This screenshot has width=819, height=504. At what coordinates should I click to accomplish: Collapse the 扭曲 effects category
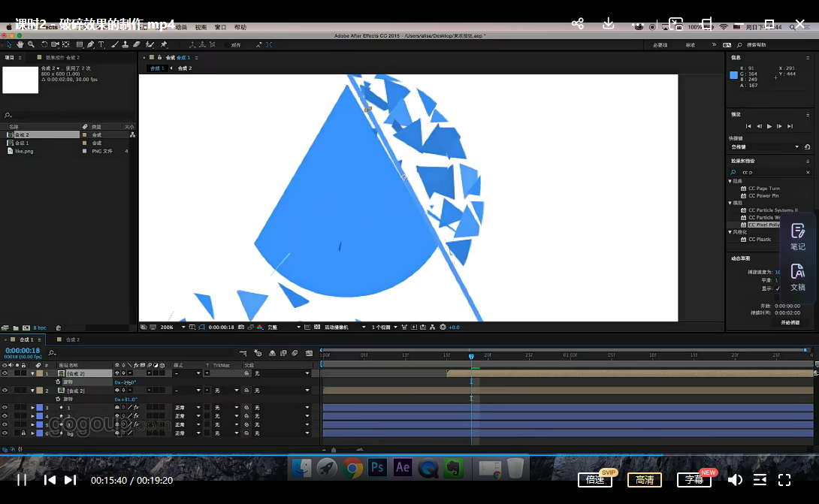[730, 181]
